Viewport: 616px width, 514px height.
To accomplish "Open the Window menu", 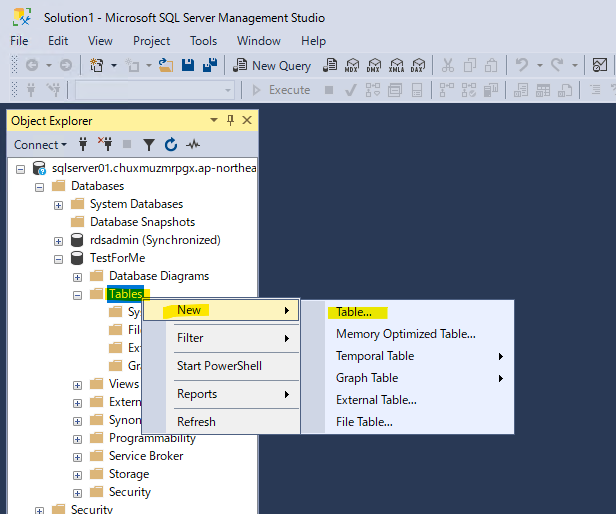I will point(258,41).
